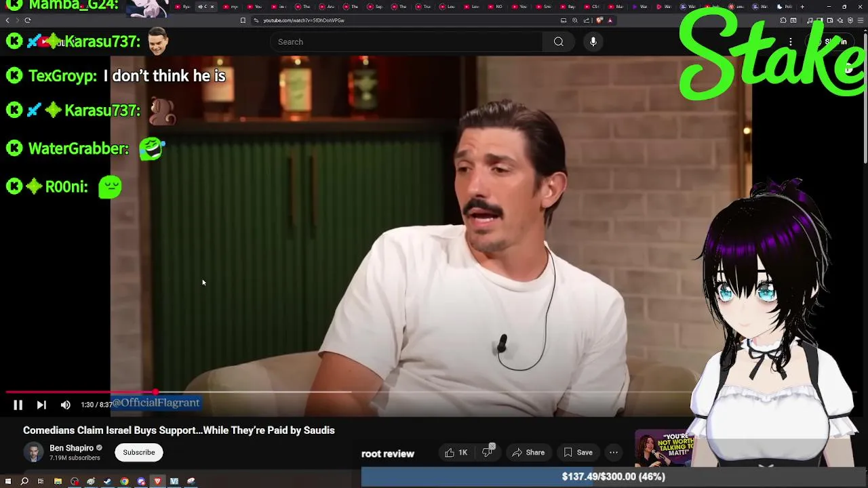Image resolution: width=868 pixels, height=488 pixels.
Task: Pause the YouTube video
Action: coord(18,405)
